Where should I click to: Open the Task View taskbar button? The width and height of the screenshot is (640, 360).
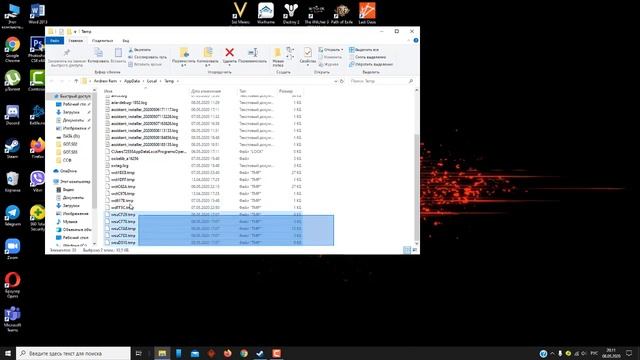click(138, 353)
